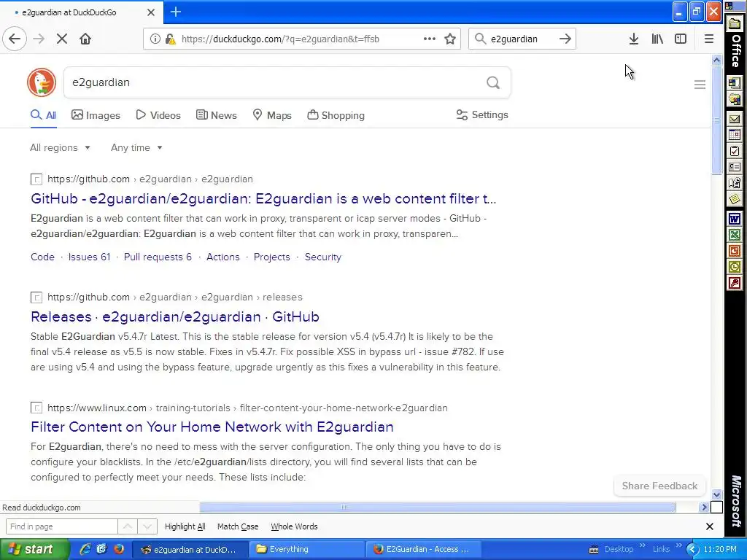
Task: Open the DuckDuckGo Settings menu
Action: point(482,114)
